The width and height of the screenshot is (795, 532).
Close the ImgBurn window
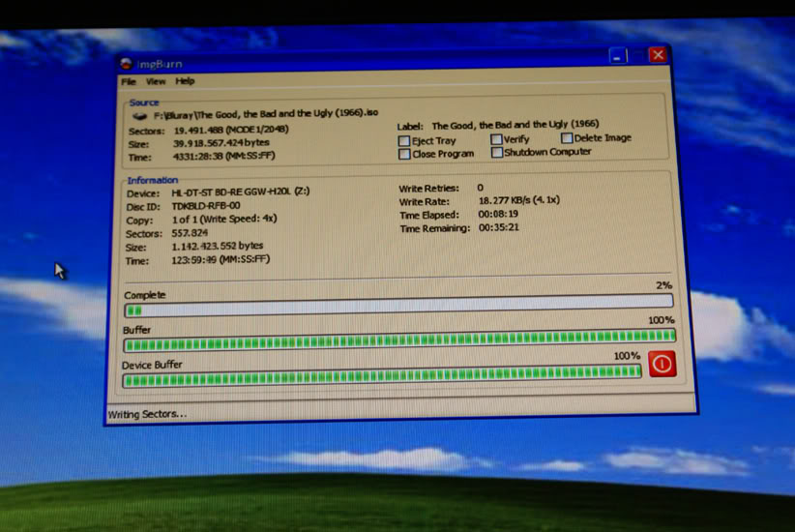coord(658,55)
